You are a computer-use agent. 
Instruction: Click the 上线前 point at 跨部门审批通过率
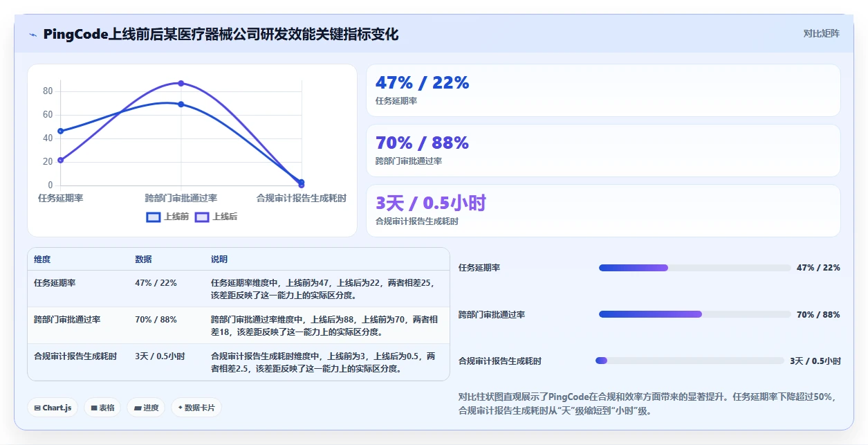pyautogui.click(x=181, y=105)
